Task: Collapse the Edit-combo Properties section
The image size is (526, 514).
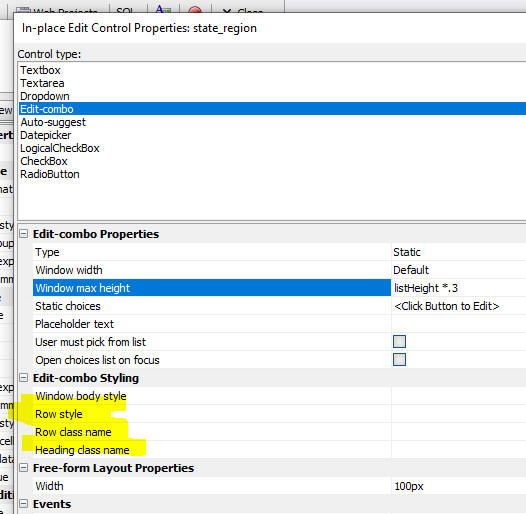Action: pyautogui.click(x=23, y=234)
